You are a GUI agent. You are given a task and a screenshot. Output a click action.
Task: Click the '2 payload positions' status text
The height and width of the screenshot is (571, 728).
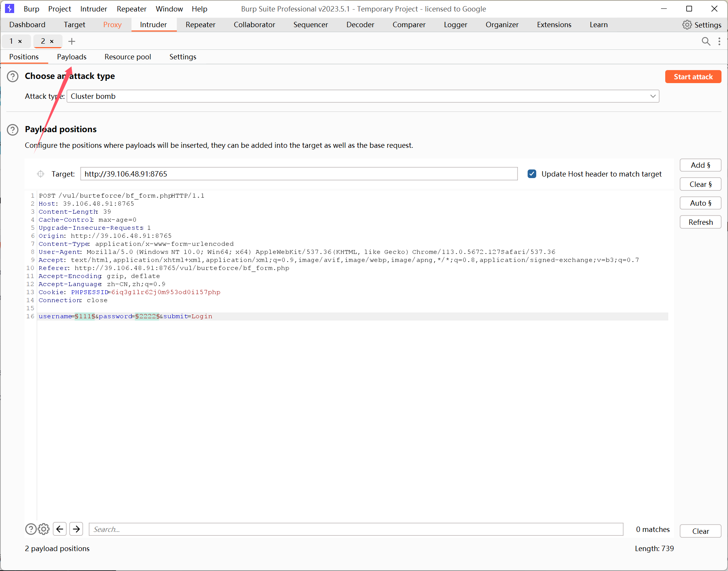57,548
